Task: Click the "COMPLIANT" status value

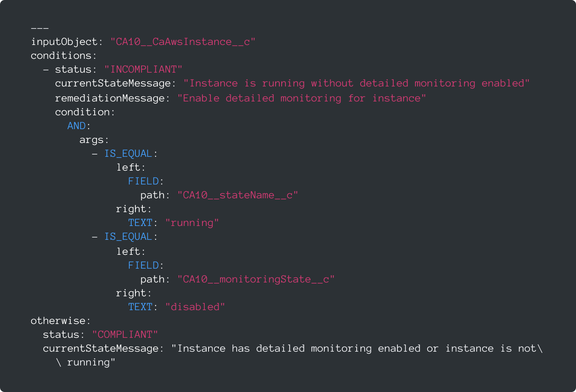Action: [125, 335]
